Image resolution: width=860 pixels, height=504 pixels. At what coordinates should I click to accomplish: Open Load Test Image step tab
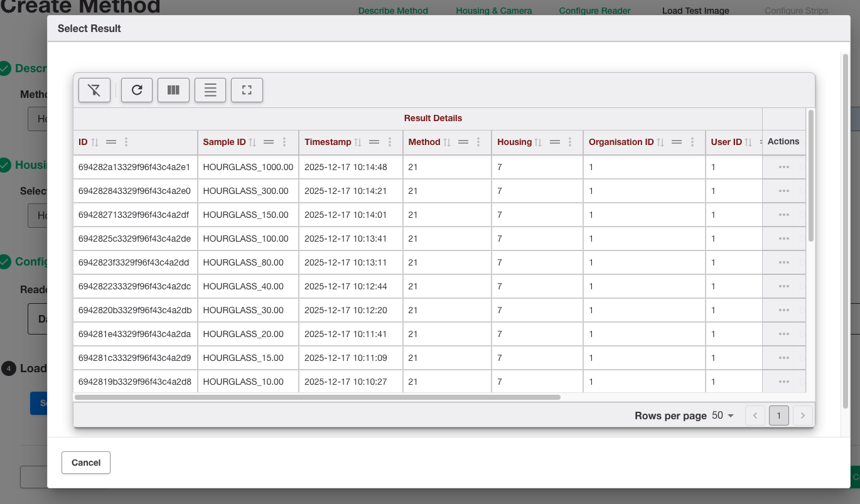coord(696,11)
